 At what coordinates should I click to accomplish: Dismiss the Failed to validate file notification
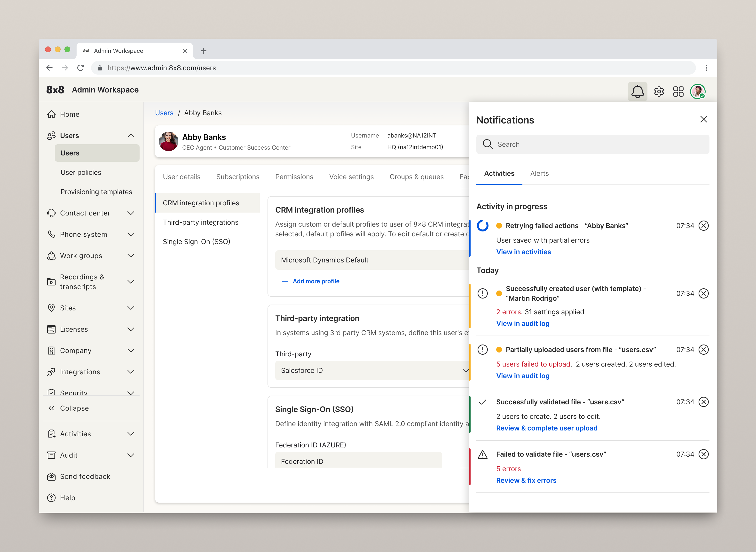[703, 454]
